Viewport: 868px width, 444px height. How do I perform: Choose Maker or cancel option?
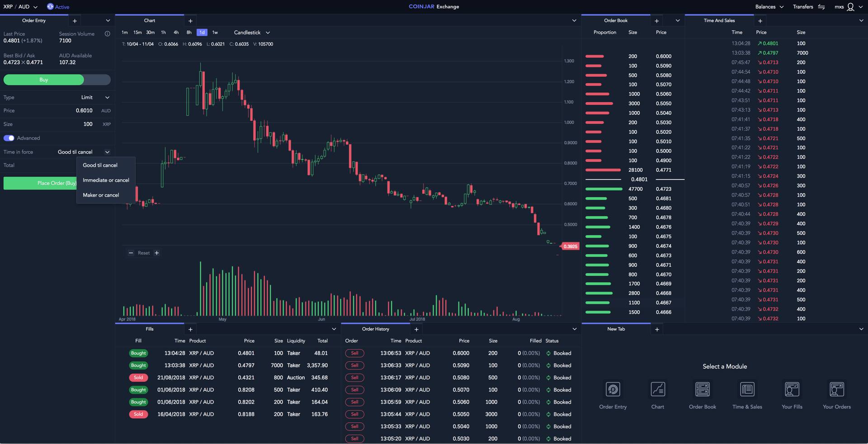(106, 195)
